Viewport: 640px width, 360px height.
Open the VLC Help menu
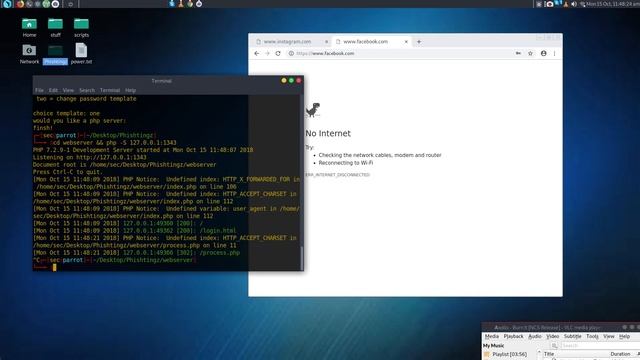click(x=624, y=336)
